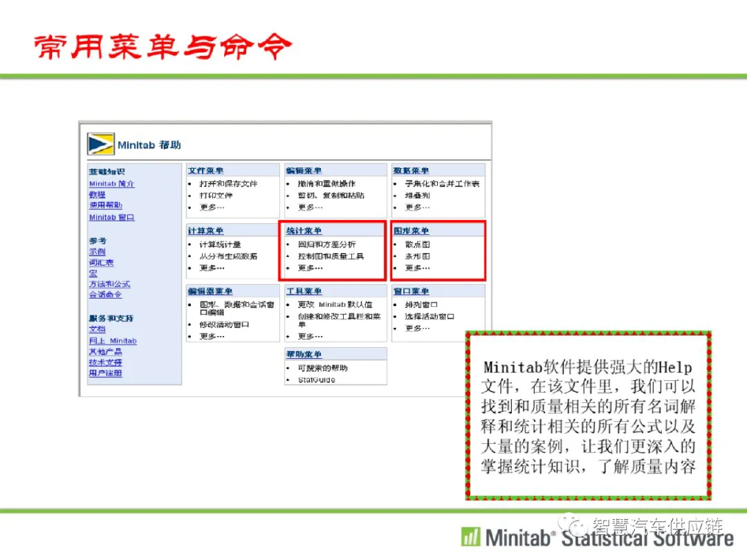This screenshot has width=747, height=560.
Task: Select 创建和修改工具栏和菜单 item
Action: click(x=340, y=321)
